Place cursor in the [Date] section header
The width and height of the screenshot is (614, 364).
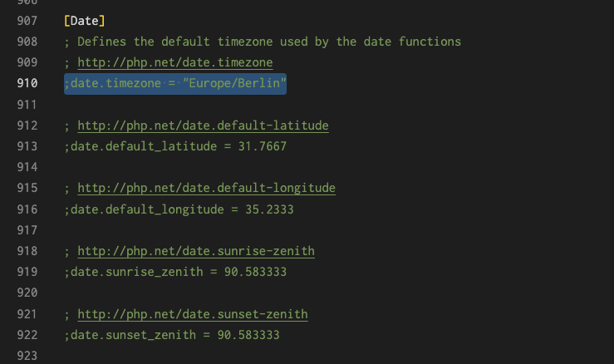tap(85, 21)
